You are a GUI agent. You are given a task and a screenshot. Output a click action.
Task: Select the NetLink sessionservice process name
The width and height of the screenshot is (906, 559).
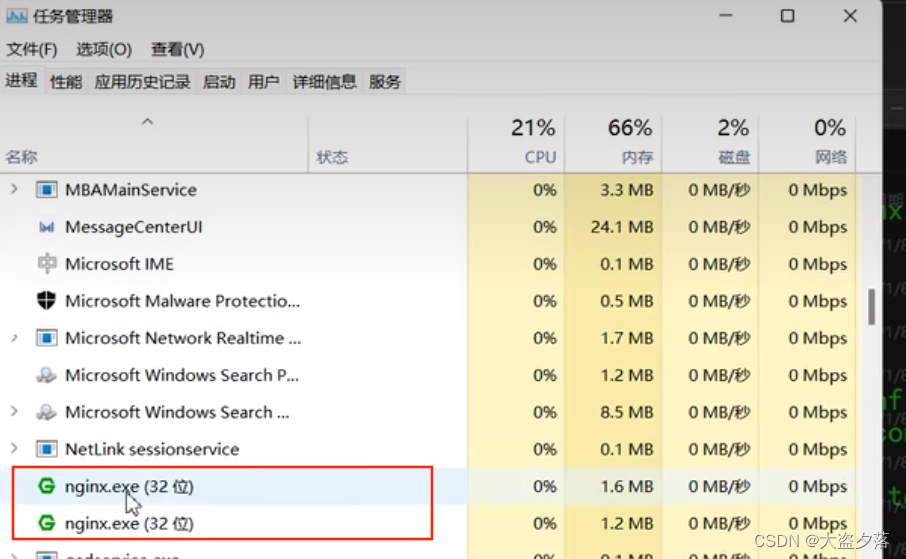click(x=152, y=449)
